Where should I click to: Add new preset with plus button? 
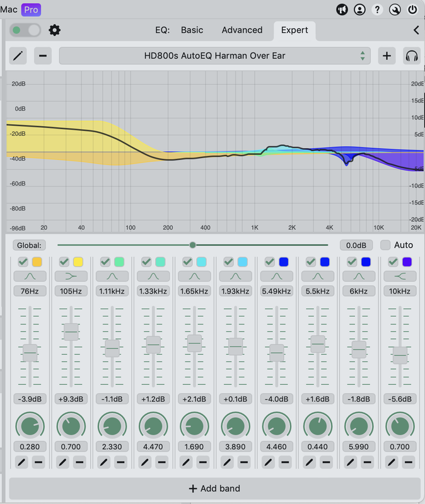coord(387,56)
